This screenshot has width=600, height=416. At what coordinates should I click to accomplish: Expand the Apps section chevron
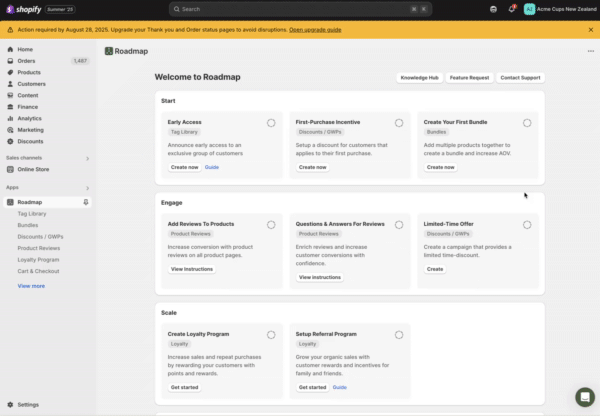(x=87, y=187)
